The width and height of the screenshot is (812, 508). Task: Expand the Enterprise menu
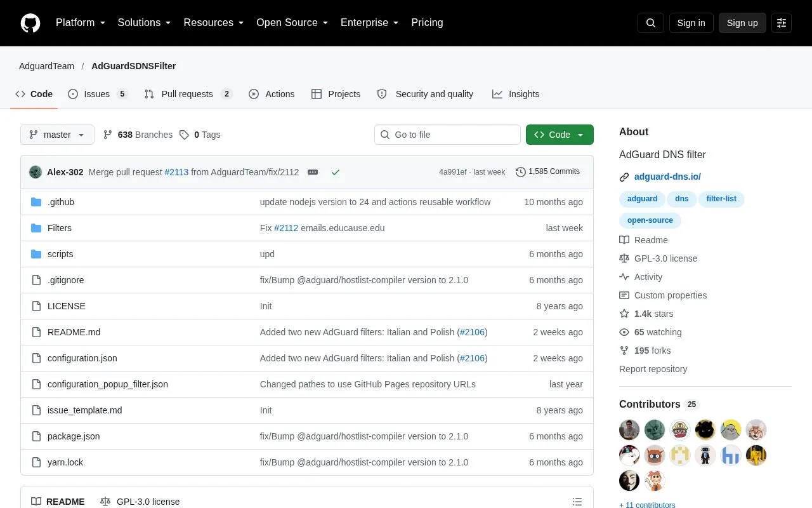[x=370, y=23]
